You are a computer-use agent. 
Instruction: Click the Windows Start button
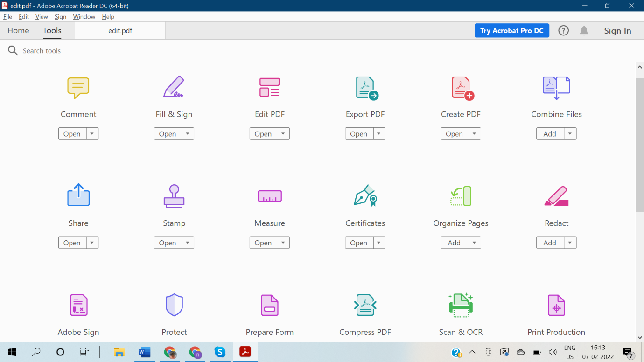coord(12,352)
